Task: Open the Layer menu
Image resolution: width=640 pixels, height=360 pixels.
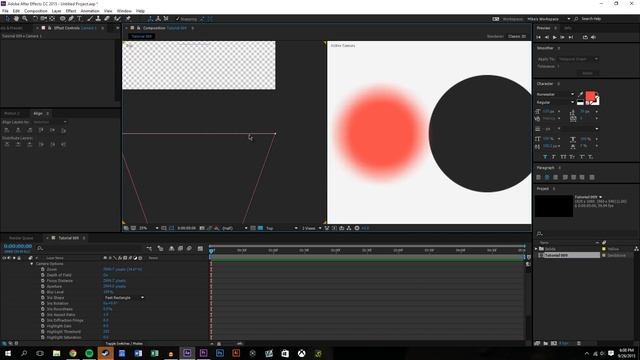Action: coord(56,11)
